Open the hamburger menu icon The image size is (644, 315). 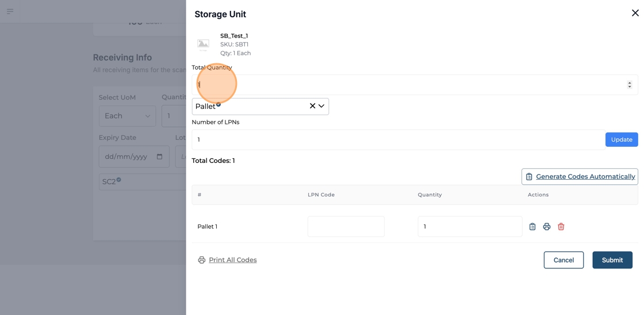[x=10, y=12]
